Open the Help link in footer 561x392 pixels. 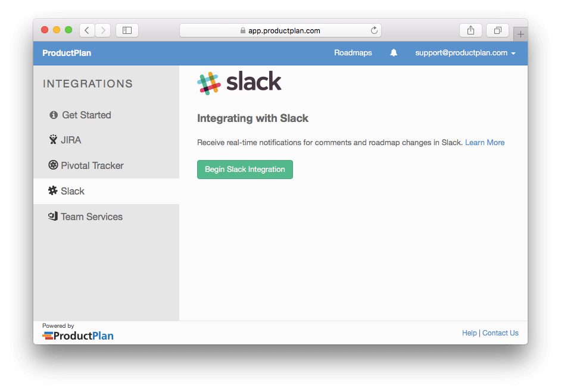point(469,333)
